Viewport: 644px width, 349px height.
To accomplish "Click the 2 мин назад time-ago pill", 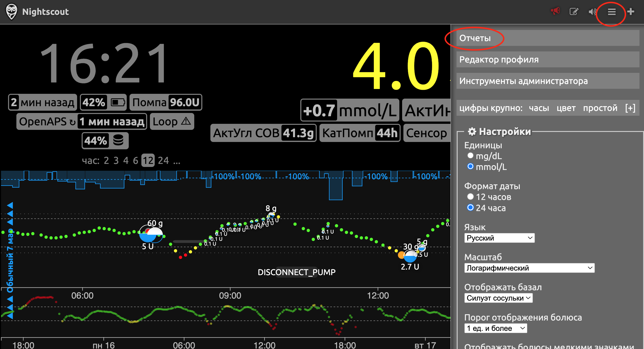I will coord(43,102).
